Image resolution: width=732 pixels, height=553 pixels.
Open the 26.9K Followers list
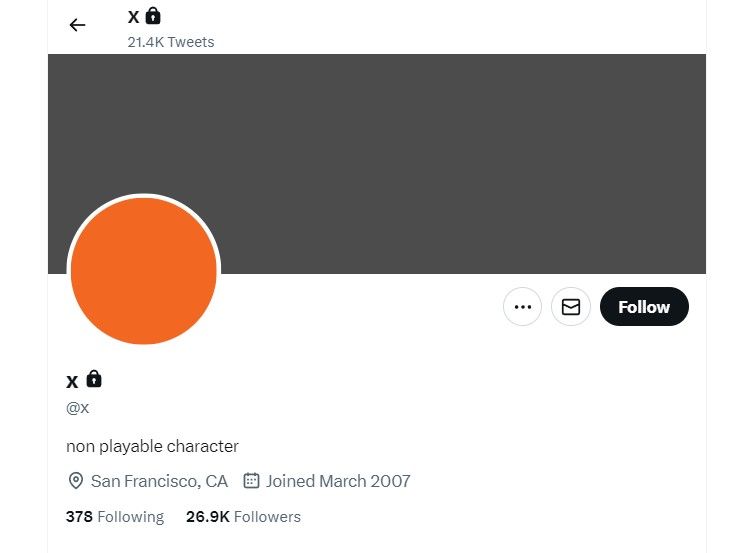coord(243,517)
